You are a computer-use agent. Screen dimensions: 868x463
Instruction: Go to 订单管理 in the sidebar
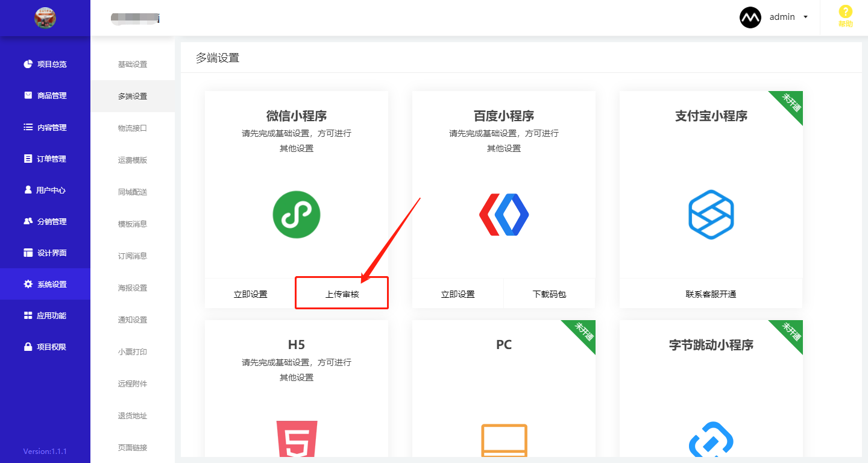[45, 159]
